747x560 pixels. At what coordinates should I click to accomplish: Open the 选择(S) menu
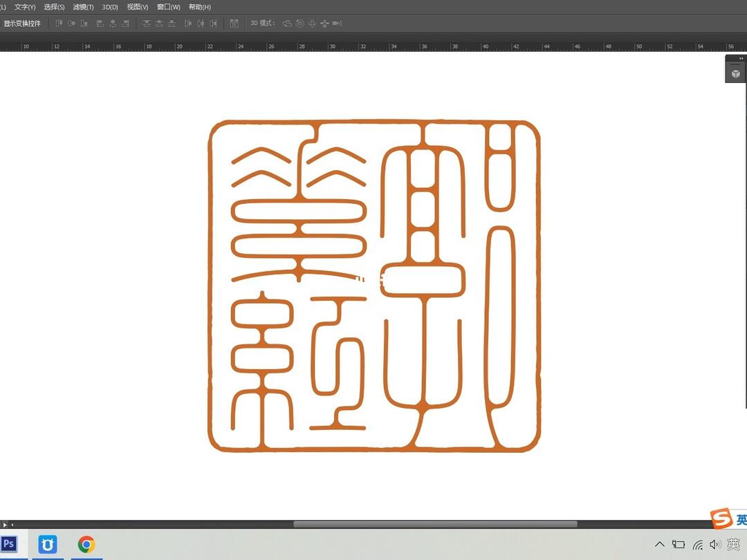click(54, 7)
